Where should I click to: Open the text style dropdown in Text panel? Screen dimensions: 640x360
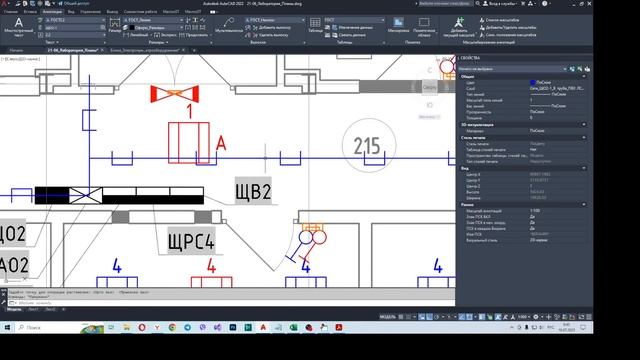pyautogui.click(x=75, y=20)
